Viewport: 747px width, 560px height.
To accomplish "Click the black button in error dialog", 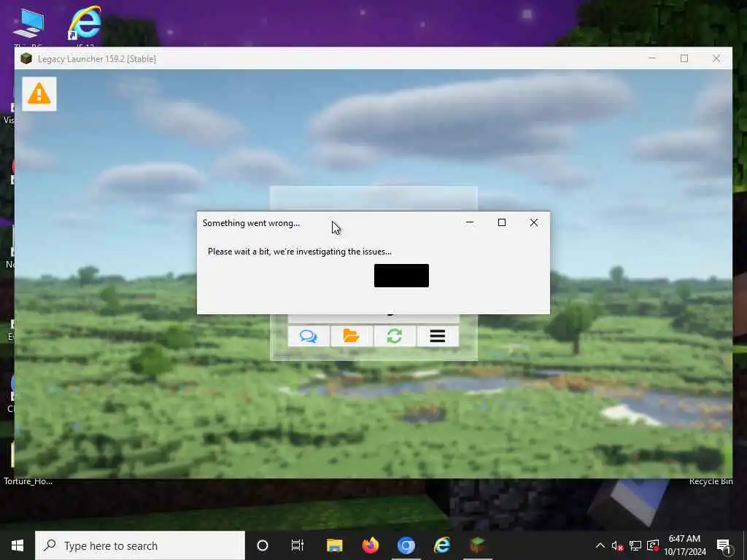I will (401, 276).
